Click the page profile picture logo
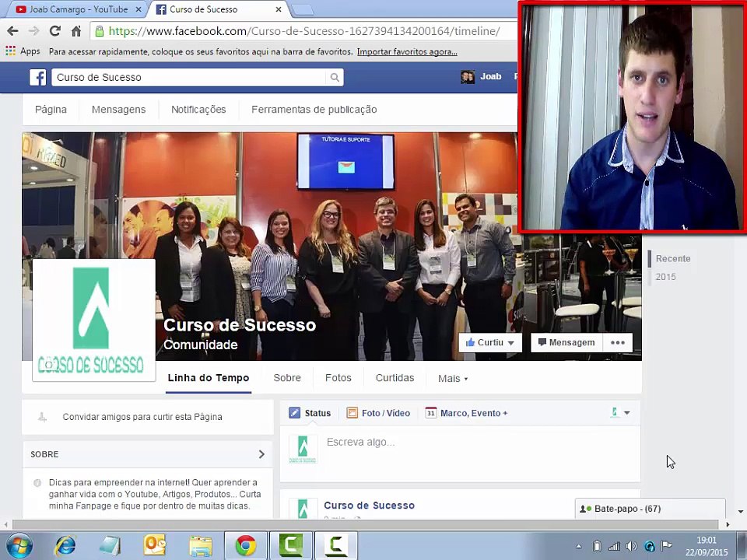This screenshot has height=560, width=747. pos(94,320)
